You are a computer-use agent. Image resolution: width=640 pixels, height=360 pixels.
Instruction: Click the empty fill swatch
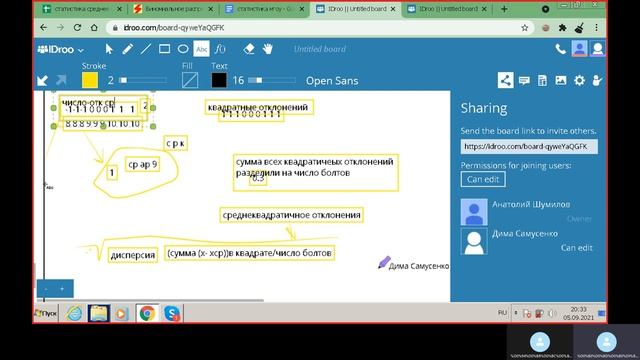[190, 80]
